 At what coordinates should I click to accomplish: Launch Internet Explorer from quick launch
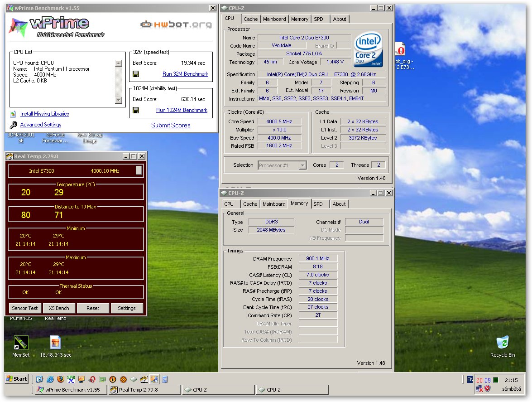(50, 379)
